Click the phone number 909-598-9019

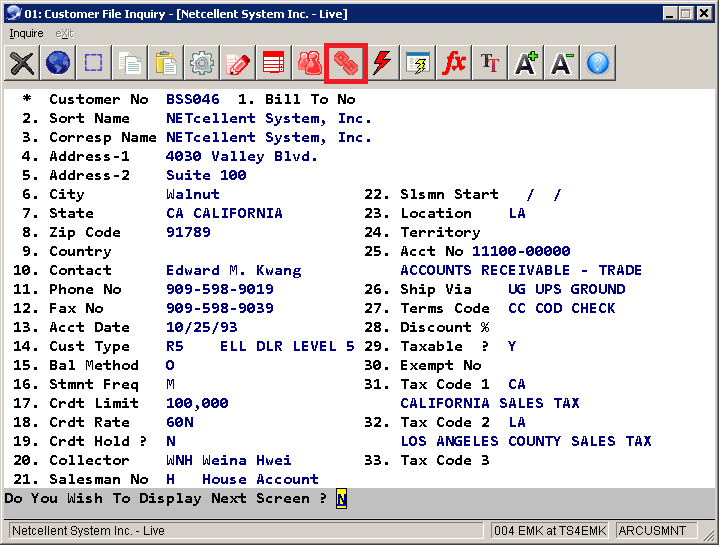(220, 289)
